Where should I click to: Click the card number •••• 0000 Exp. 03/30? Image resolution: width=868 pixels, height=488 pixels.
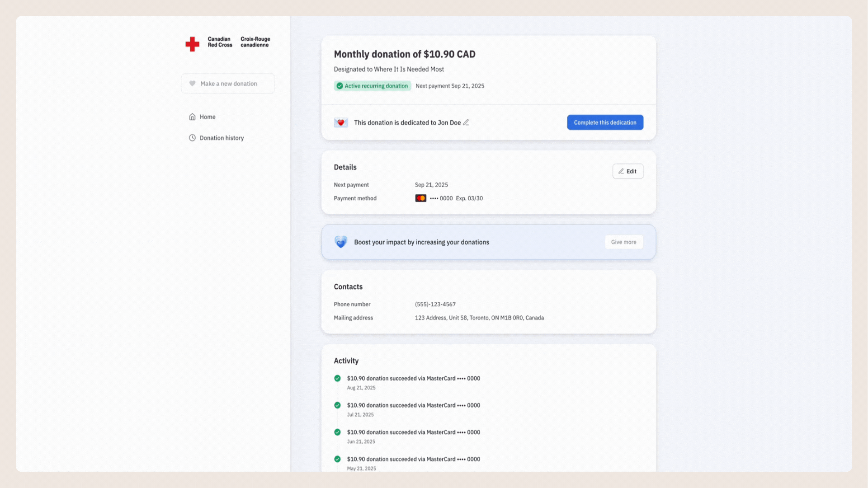456,198
